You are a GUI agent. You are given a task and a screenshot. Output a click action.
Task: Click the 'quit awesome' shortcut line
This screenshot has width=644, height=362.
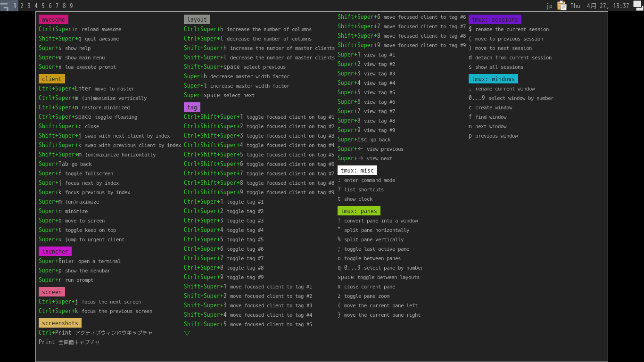point(79,39)
